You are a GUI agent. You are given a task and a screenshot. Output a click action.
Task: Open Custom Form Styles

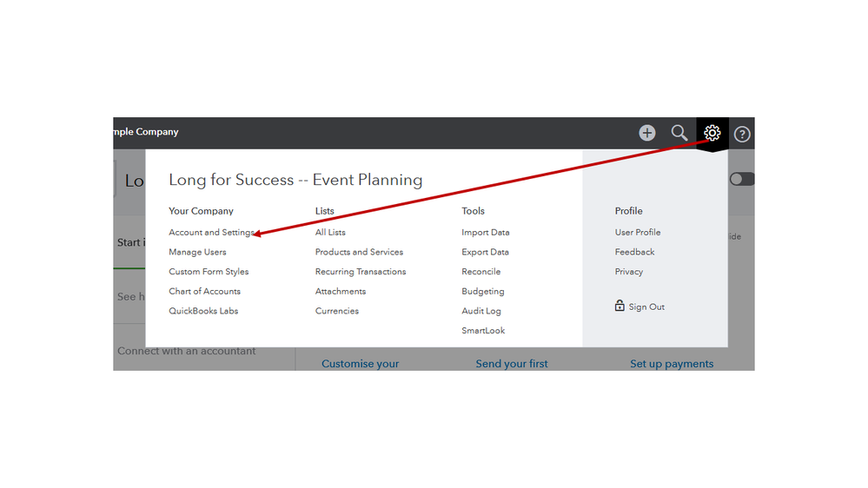tap(209, 272)
